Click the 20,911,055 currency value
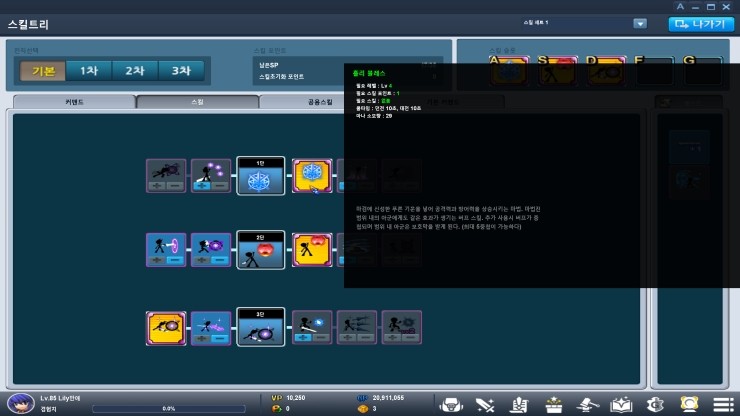Screen dimensions: 740x416 pyautogui.click(x=388, y=398)
